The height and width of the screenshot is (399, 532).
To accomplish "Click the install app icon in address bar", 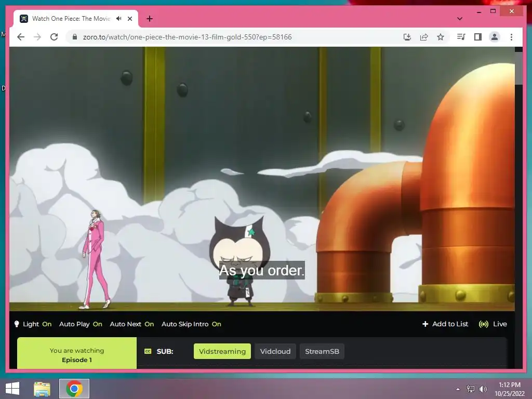I will coord(407,37).
